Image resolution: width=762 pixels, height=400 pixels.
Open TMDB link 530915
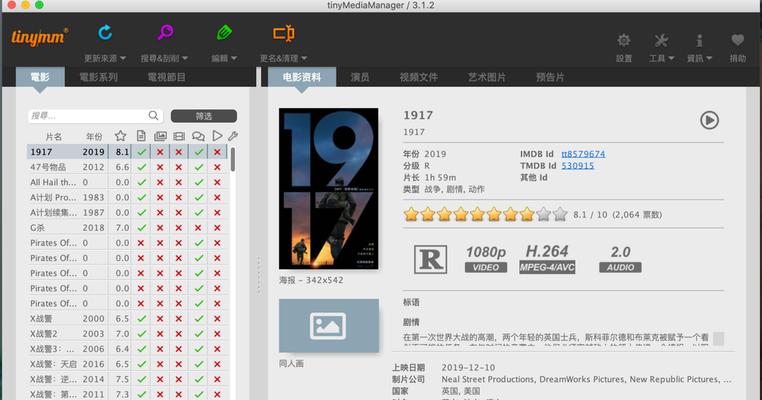click(578, 166)
